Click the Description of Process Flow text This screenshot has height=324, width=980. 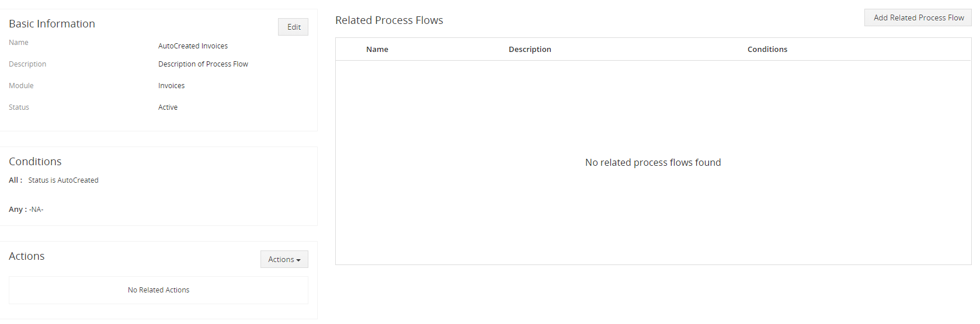tap(203, 64)
